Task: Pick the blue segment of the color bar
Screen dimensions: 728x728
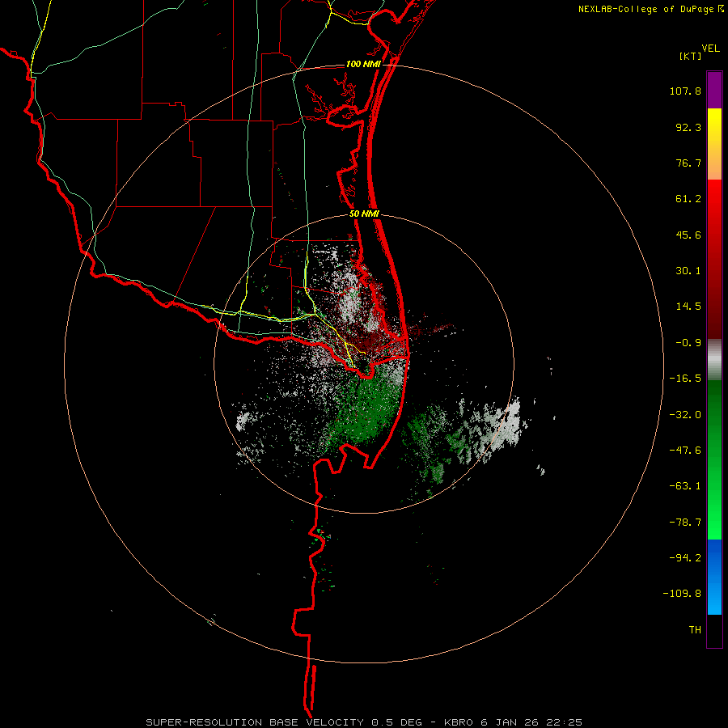Action: 714,577
